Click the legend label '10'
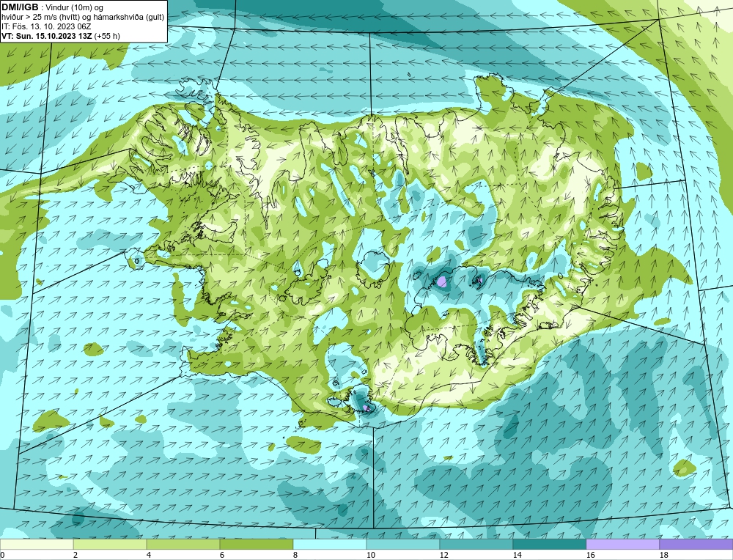The width and height of the screenshot is (733, 560). pos(370,555)
